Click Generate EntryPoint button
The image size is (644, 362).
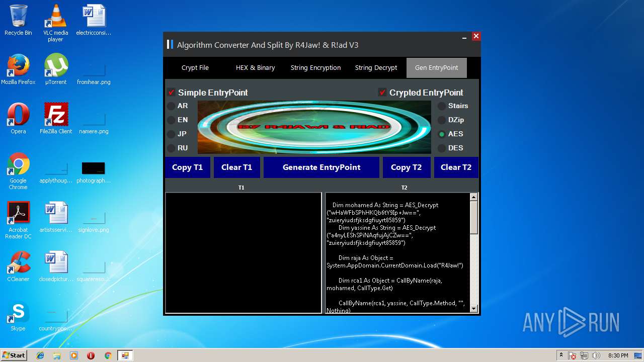(321, 167)
